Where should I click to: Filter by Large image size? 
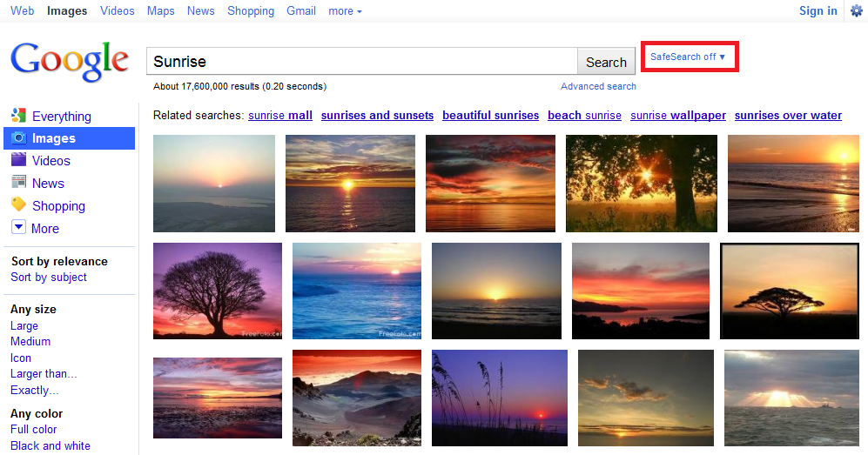(24, 325)
